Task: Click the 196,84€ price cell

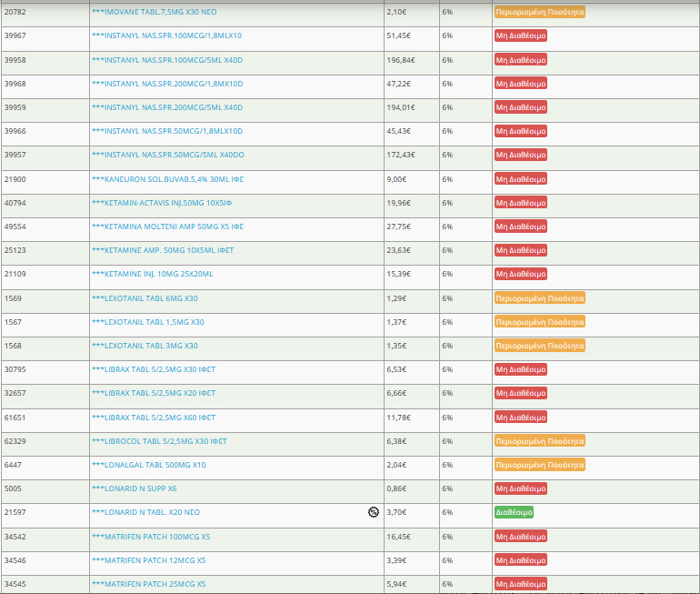Action: click(401, 60)
